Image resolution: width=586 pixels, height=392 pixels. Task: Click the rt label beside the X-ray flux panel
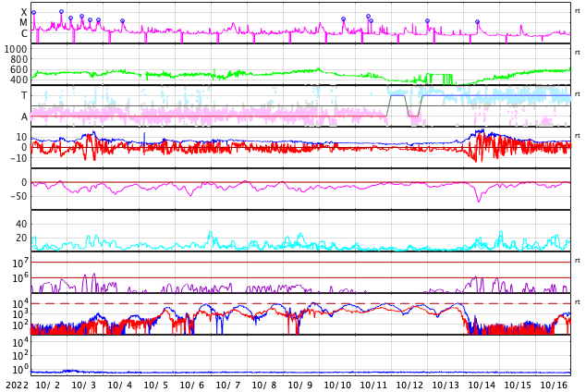578,11
